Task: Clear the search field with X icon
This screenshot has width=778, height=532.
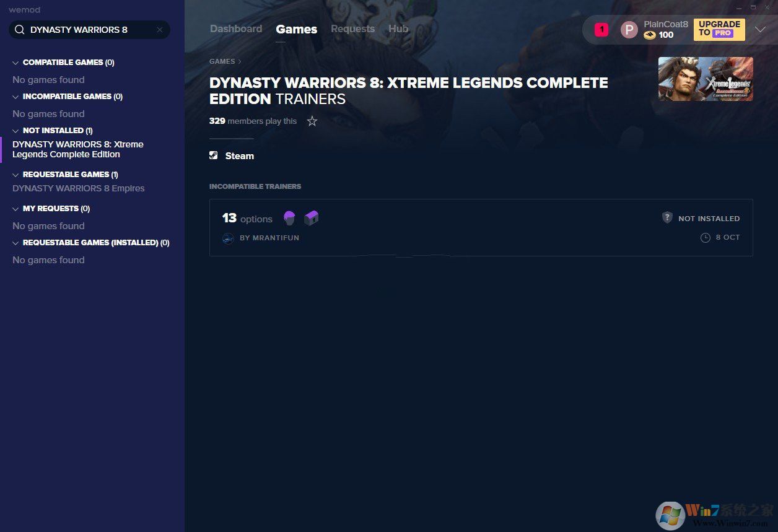Action: pos(159,30)
